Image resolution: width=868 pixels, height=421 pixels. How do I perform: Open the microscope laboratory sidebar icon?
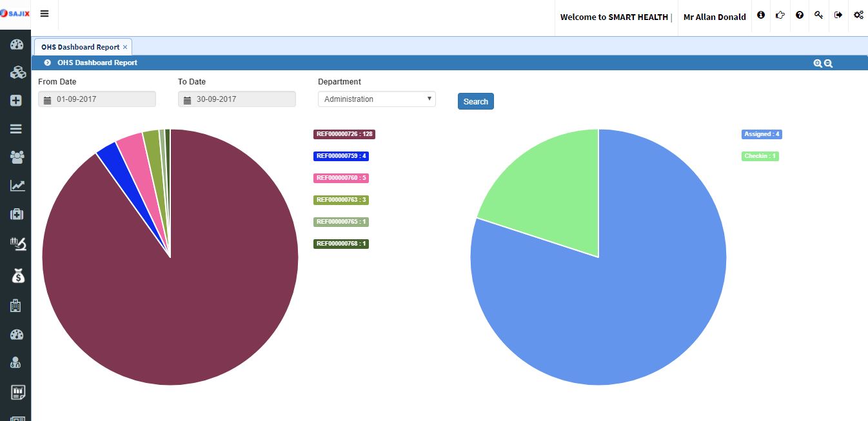pyautogui.click(x=17, y=244)
